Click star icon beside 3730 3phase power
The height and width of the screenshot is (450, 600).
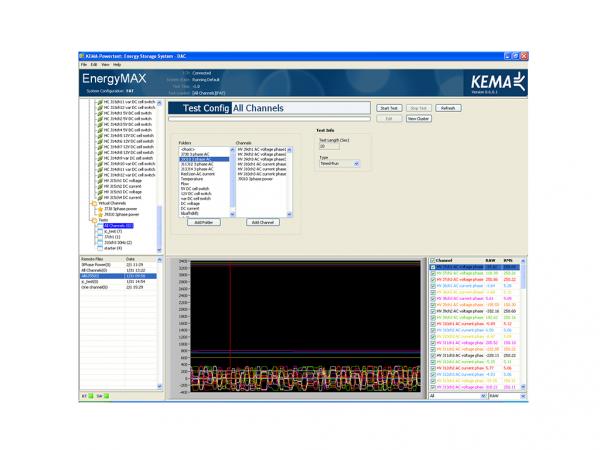[100, 209]
